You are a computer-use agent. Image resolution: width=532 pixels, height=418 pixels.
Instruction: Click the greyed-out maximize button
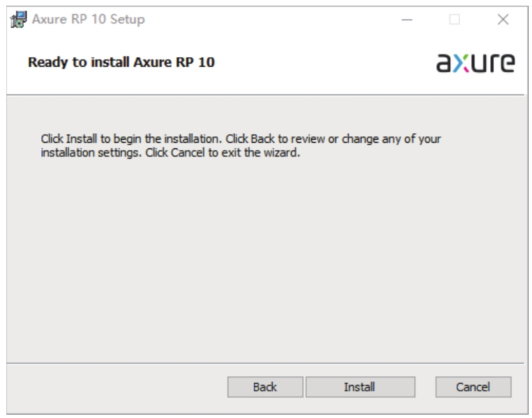tap(455, 20)
